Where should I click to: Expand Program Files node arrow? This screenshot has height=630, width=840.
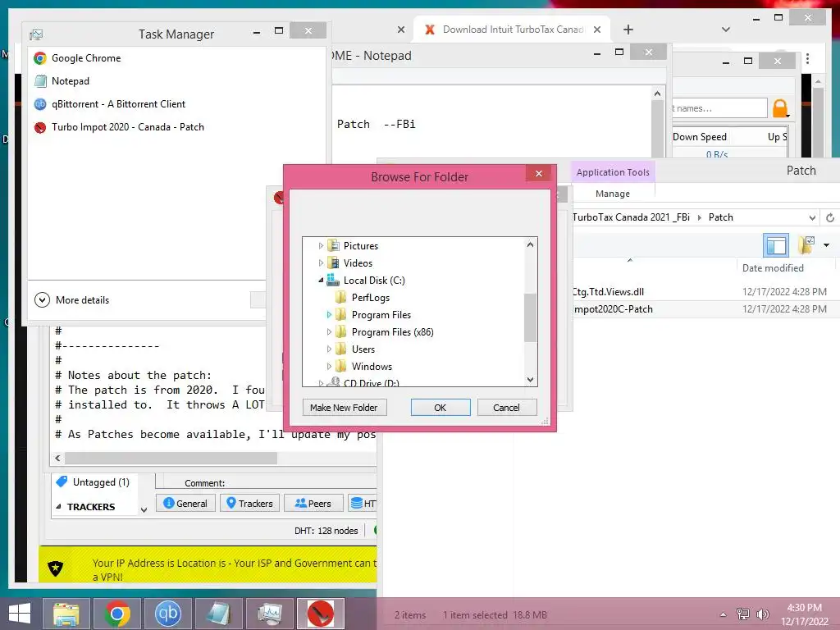(329, 314)
